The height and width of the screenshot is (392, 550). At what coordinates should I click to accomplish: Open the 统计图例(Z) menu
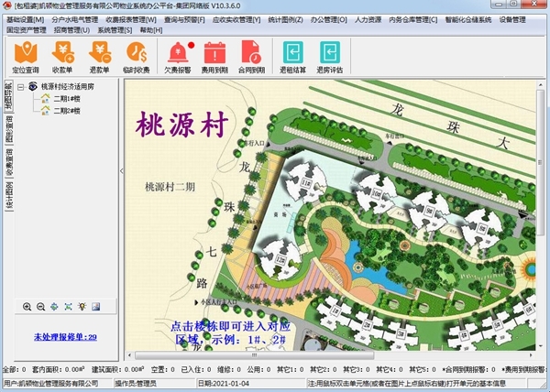[x=285, y=19]
